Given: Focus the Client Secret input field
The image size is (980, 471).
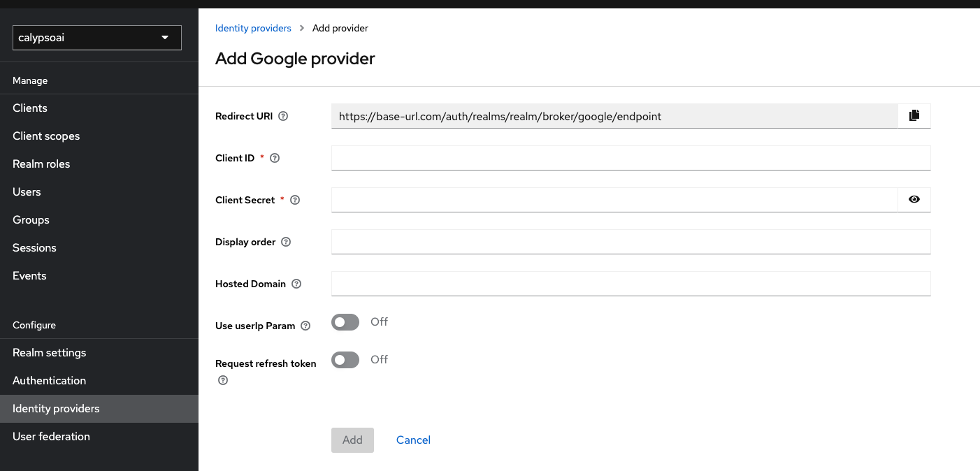Looking at the screenshot, I should (614, 200).
